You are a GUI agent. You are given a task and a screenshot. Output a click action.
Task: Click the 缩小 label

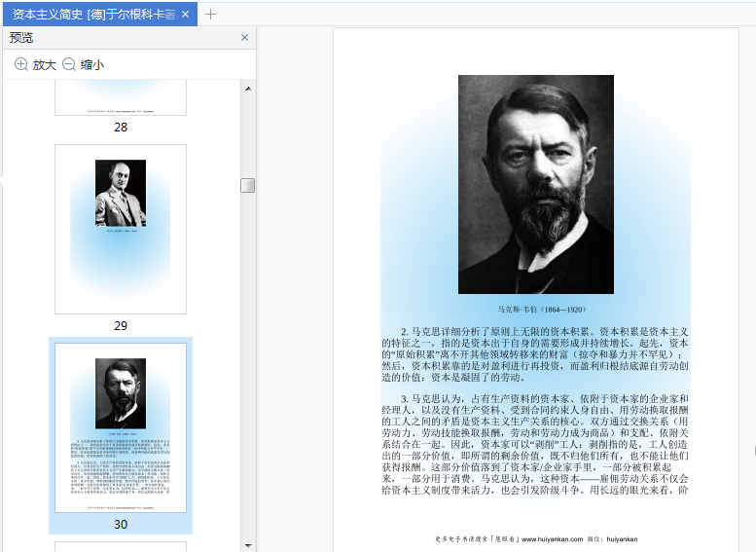tap(92, 64)
